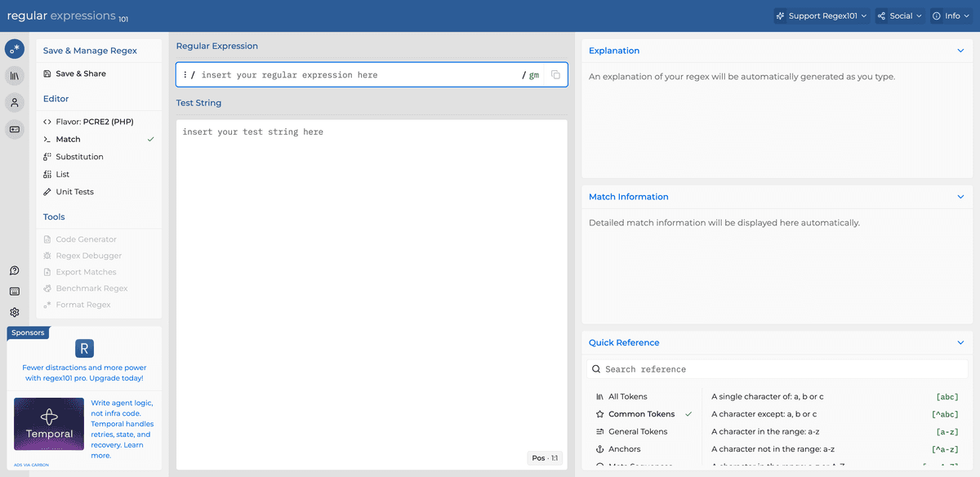Select Substitution function mode
The height and width of the screenshot is (477, 980).
coord(99,157)
